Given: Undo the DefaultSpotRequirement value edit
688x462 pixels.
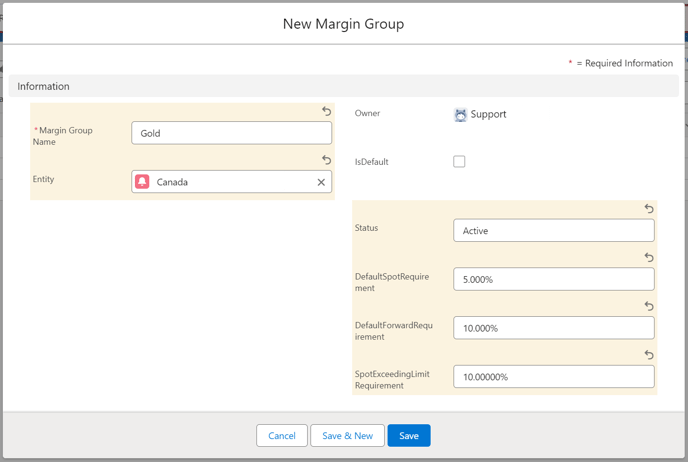Looking at the screenshot, I should 648,257.
